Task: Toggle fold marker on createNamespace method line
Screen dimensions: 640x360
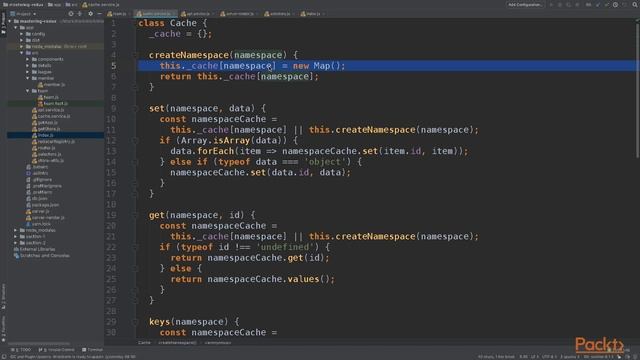Action: [x=135, y=55]
